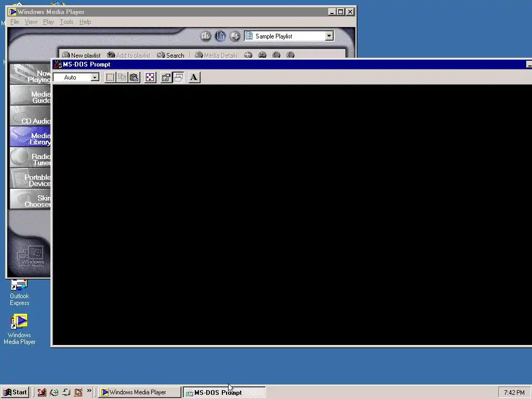Switch to Windows Media Player taskbar button
Screen dimensions: 532x399
(140, 392)
